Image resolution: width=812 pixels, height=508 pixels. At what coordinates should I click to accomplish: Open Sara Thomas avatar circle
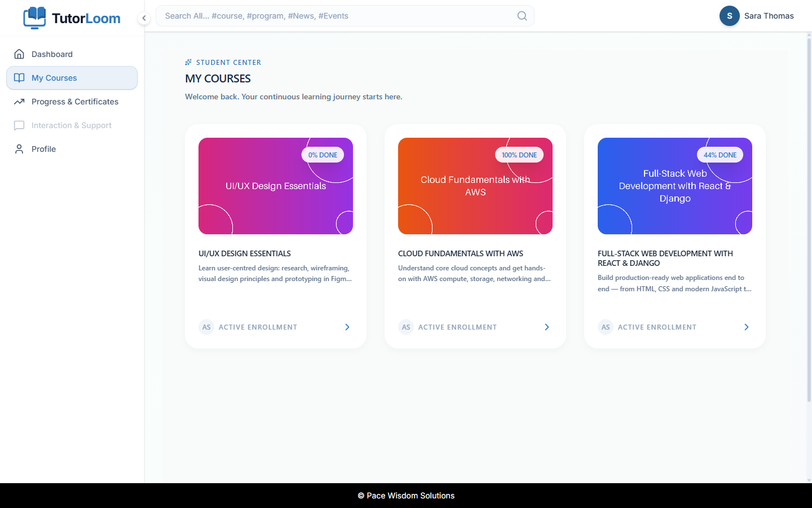point(729,16)
